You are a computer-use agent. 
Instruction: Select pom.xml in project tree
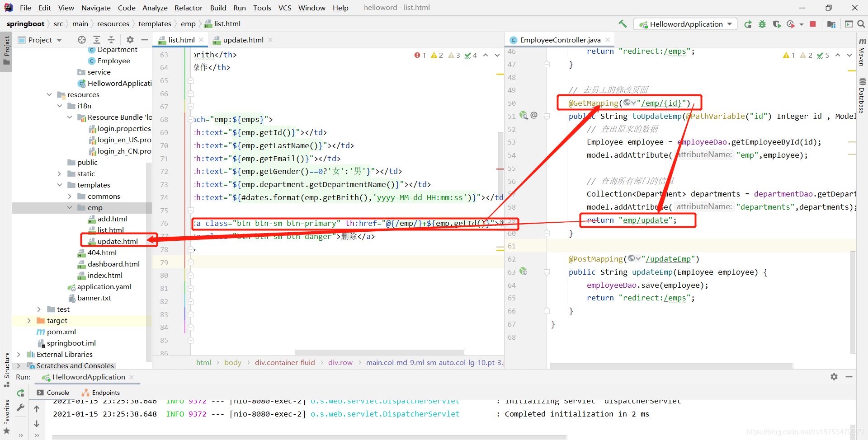click(61, 332)
